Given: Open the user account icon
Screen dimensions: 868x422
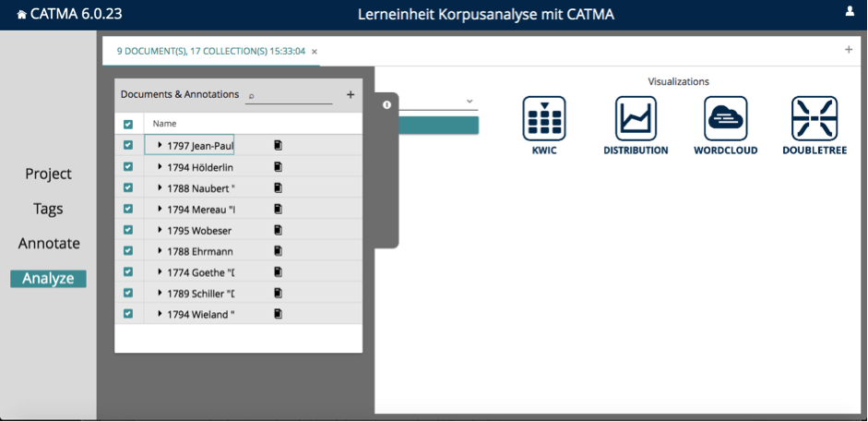Looking at the screenshot, I should coord(850,11).
